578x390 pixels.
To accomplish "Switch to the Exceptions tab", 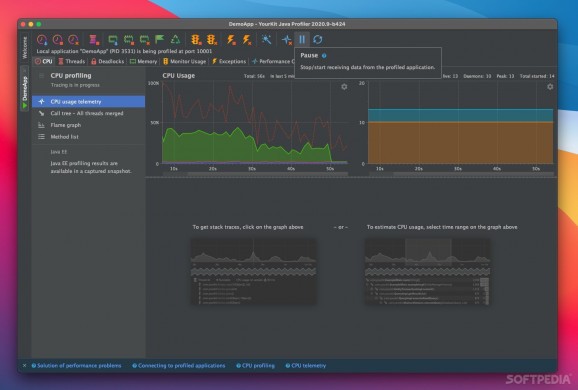I will coord(229,61).
